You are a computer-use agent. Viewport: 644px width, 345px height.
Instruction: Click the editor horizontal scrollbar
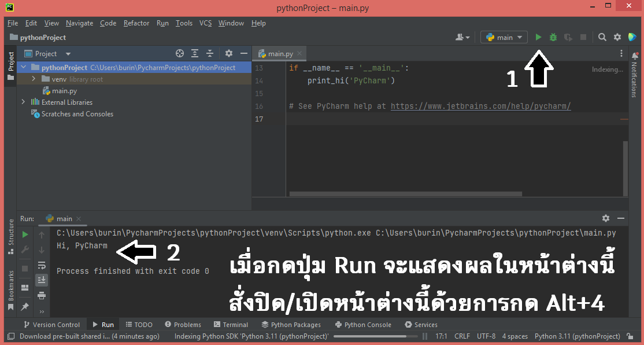[405, 194]
